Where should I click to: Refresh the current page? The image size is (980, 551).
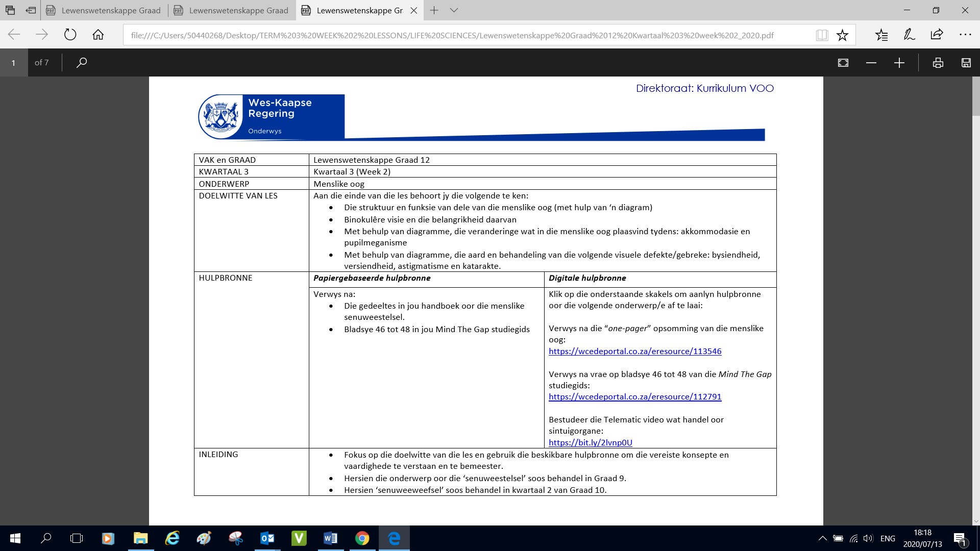click(x=70, y=35)
